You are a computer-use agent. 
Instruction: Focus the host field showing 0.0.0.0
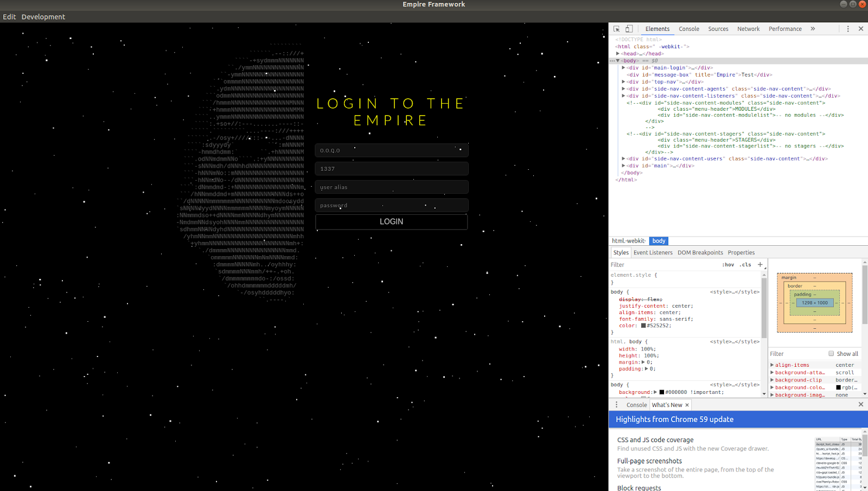pos(391,150)
